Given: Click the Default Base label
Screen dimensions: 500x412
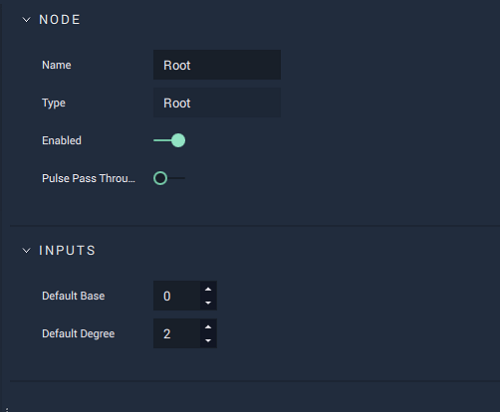Looking at the screenshot, I should 73,296.
